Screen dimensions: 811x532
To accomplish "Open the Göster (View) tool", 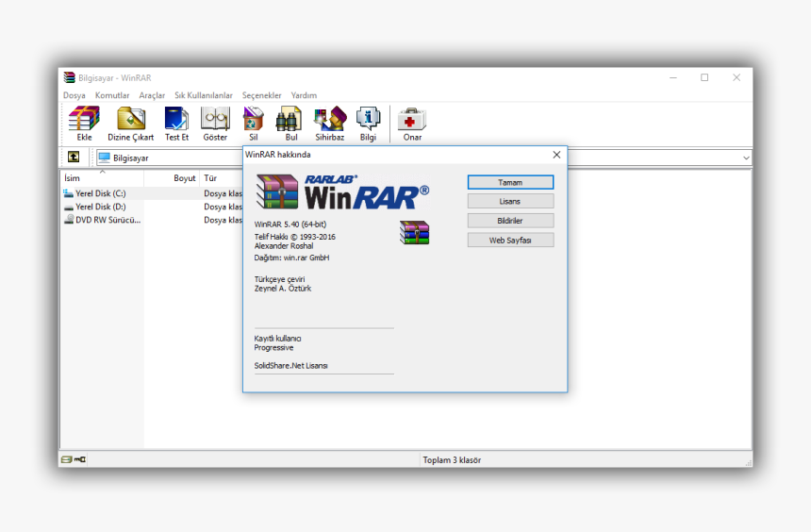I will [x=215, y=119].
